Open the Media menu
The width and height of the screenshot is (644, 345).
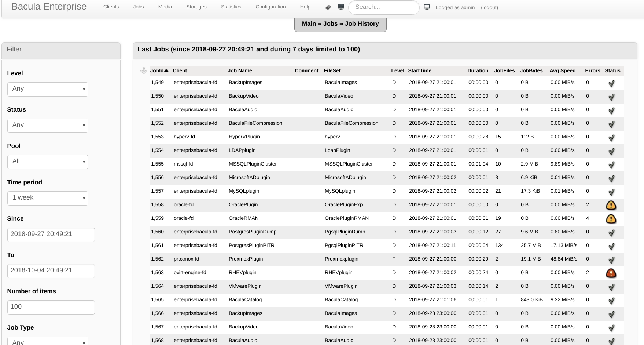pos(165,7)
